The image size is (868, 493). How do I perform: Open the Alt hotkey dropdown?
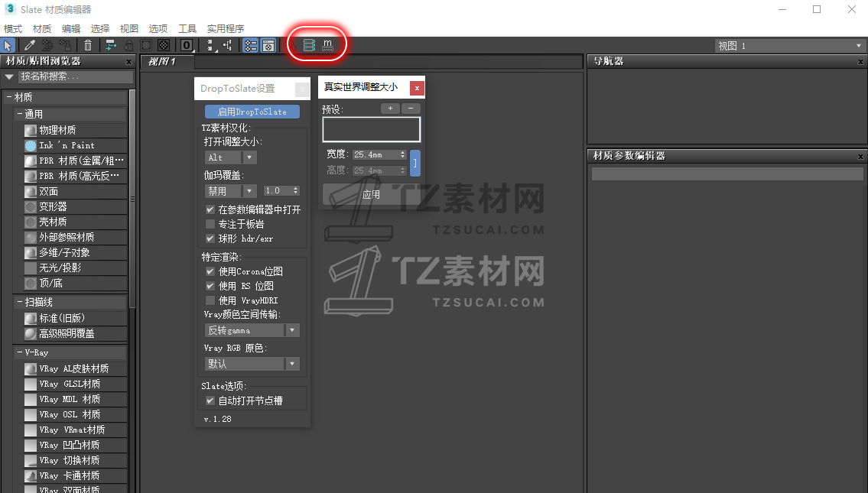[x=231, y=157]
